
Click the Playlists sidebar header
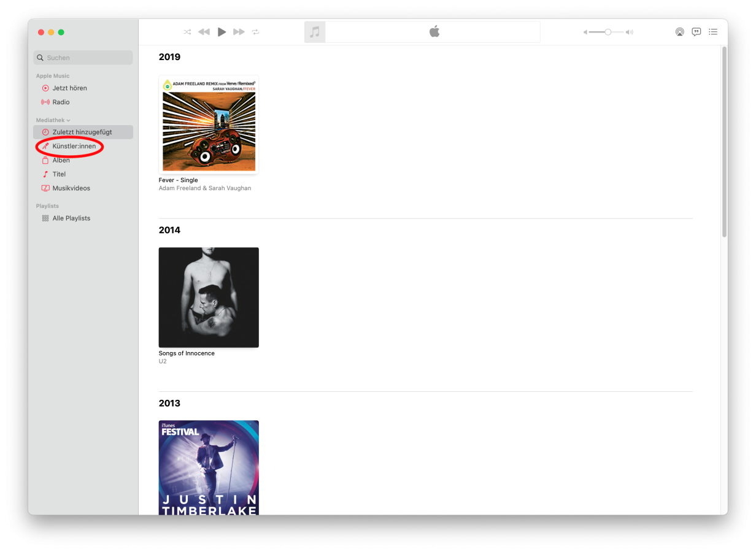coord(47,206)
